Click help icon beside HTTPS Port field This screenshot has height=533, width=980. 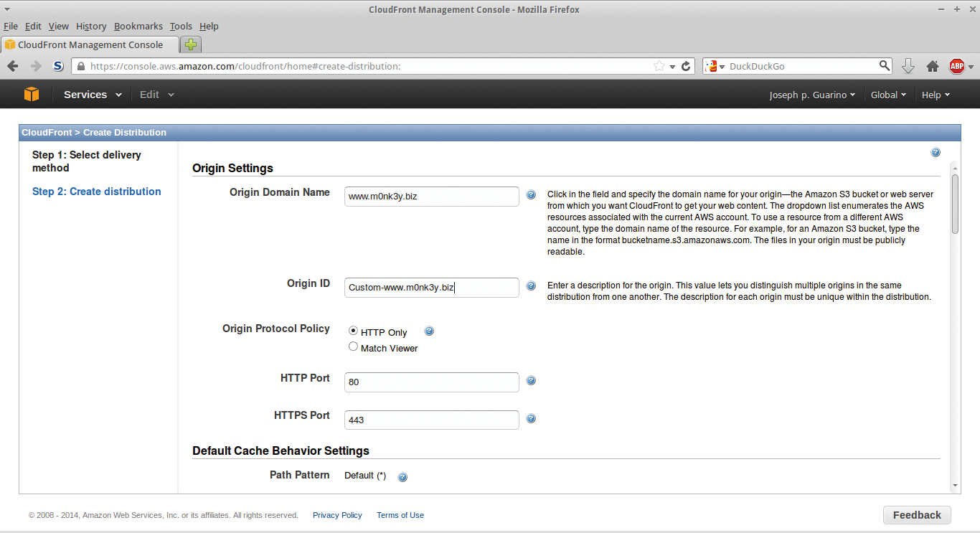point(531,418)
